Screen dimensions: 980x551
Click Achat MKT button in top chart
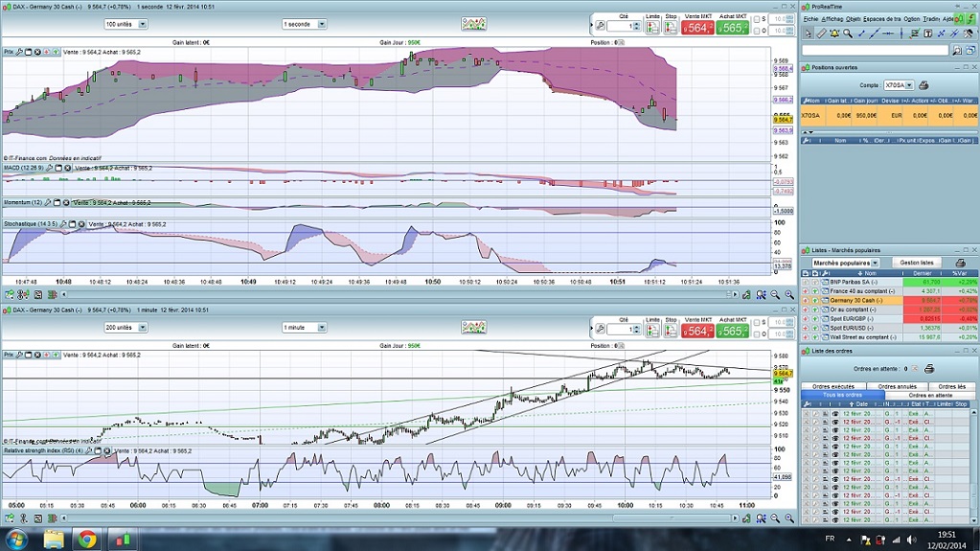pyautogui.click(x=732, y=28)
